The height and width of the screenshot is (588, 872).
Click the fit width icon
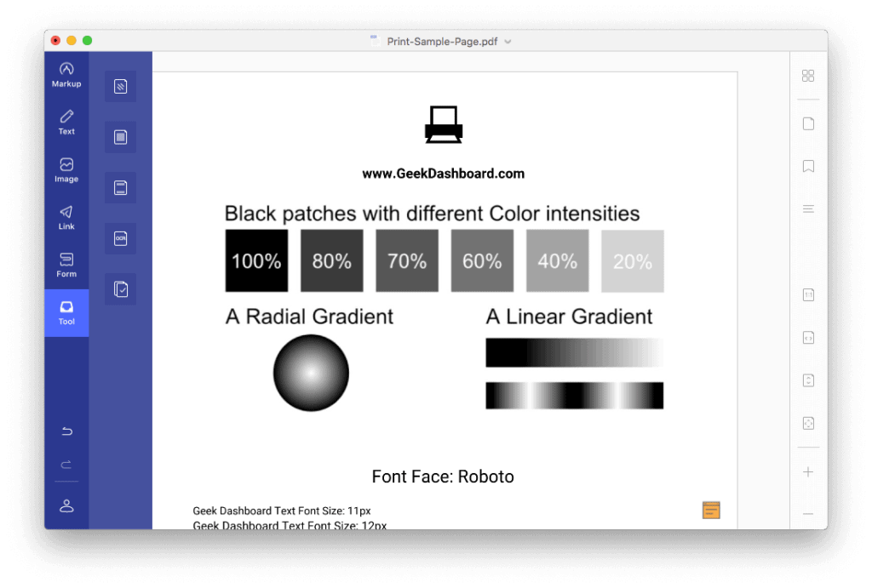point(808,338)
